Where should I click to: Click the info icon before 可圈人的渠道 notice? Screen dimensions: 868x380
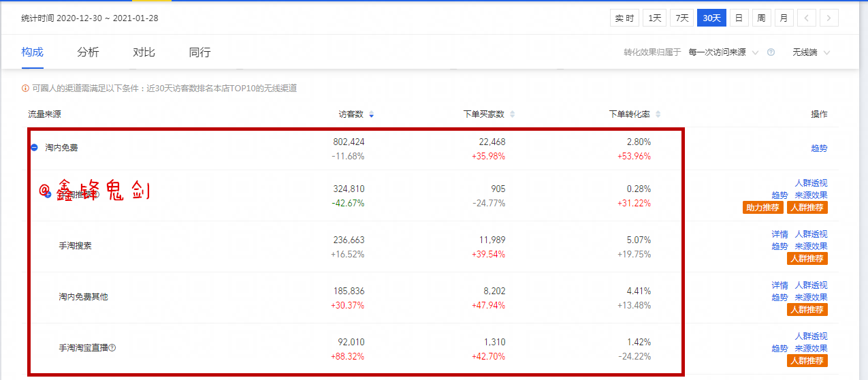coord(26,89)
